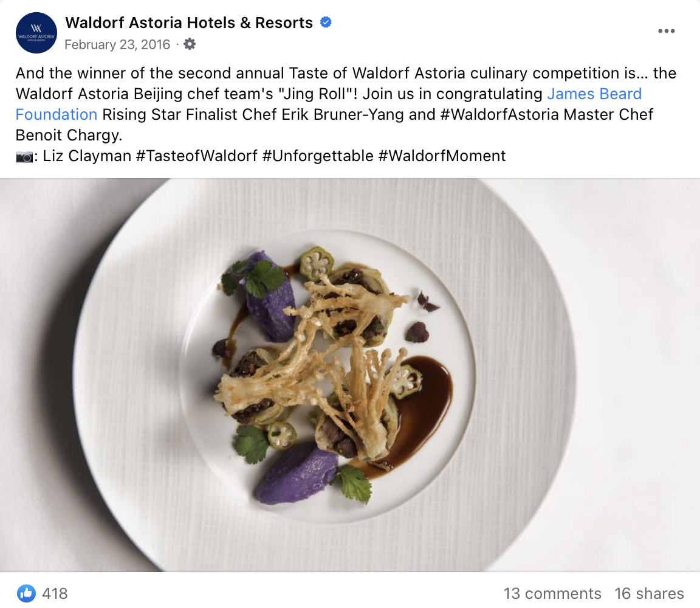Image resolution: width=700 pixels, height=608 pixels.
Task: Show the 13 comments
Action: pyautogui.click(x=552, y=593)
